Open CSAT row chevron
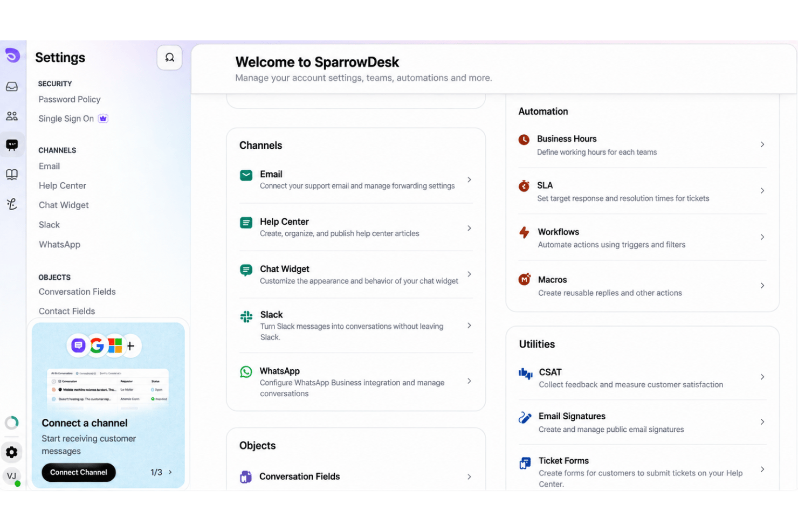 click(x=762, y=377)
